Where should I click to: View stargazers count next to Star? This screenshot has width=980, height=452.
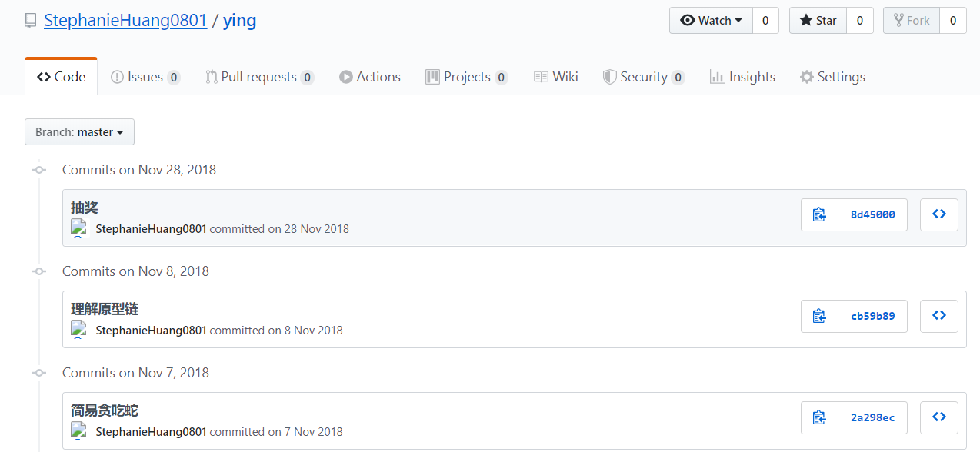[860, 21]
